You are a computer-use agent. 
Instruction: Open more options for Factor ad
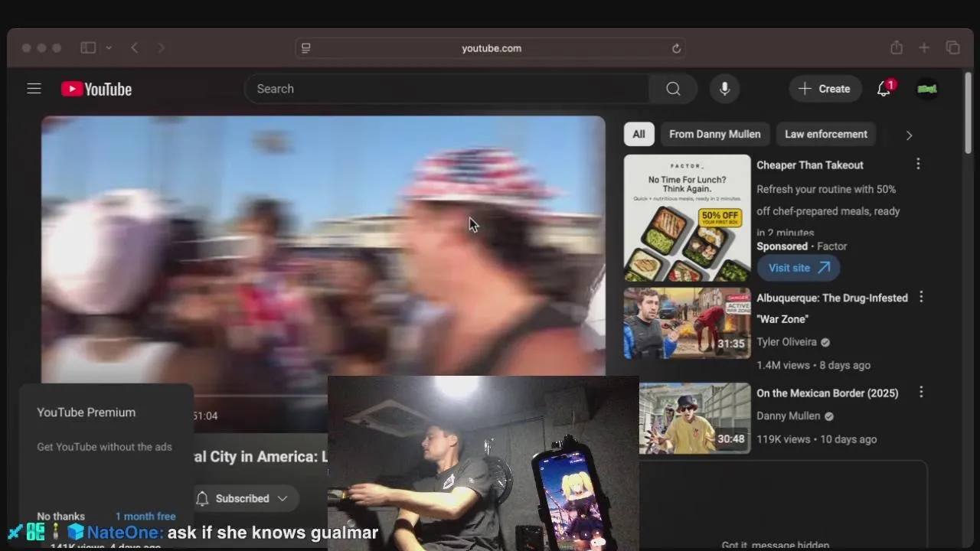click(x=918, y=164)
